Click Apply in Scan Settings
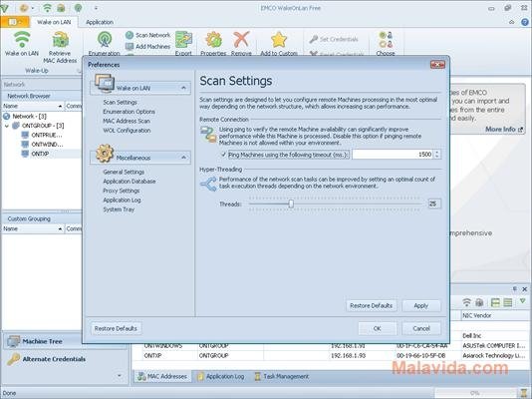532x399 pixels. pos(421,306)
